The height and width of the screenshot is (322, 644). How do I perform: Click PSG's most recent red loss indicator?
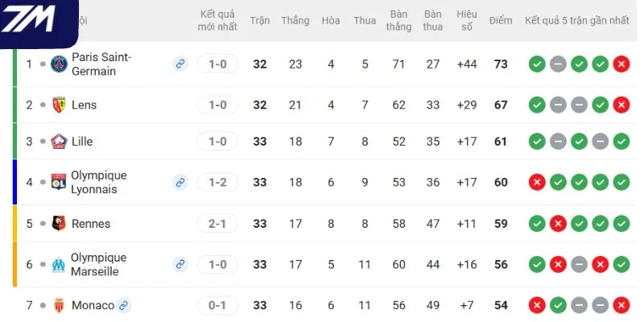621,64
